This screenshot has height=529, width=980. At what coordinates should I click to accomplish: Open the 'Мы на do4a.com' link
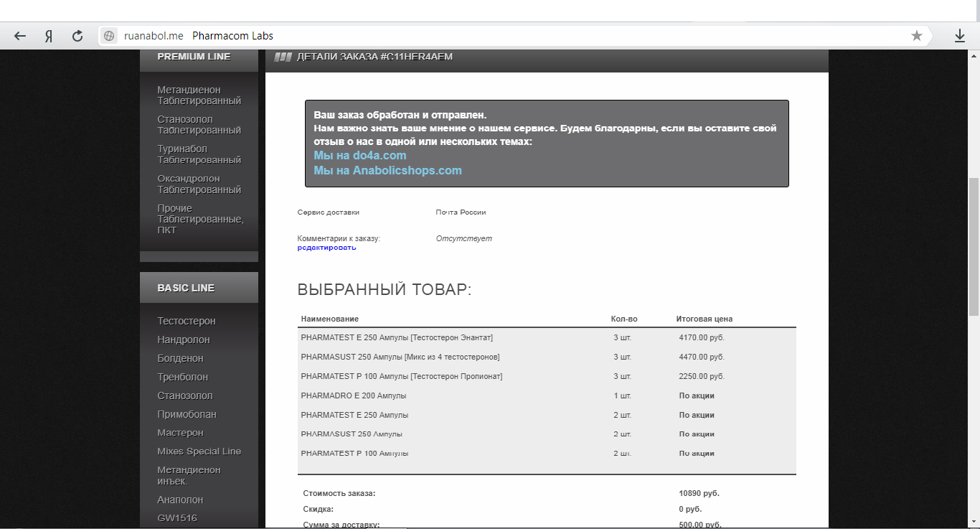click(x=360, y=155)
